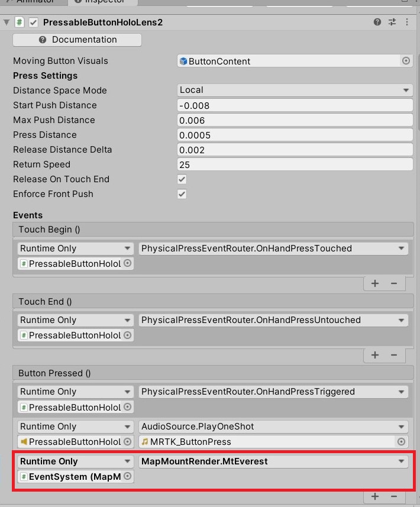This screenshot has height=507, width=420.
Task: Open Runtime Only dropdown beside MapMountRender.MtEverest
Action: pos(76,461)
